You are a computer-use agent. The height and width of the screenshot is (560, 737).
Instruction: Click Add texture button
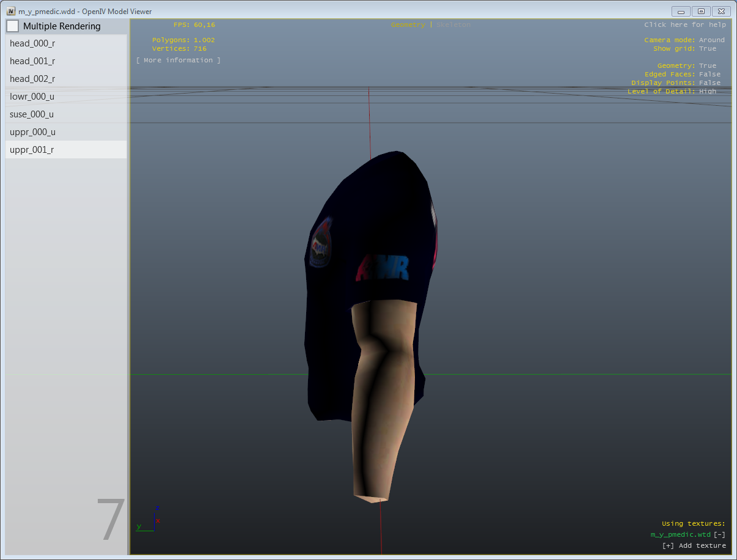click(x=694, y=546)
